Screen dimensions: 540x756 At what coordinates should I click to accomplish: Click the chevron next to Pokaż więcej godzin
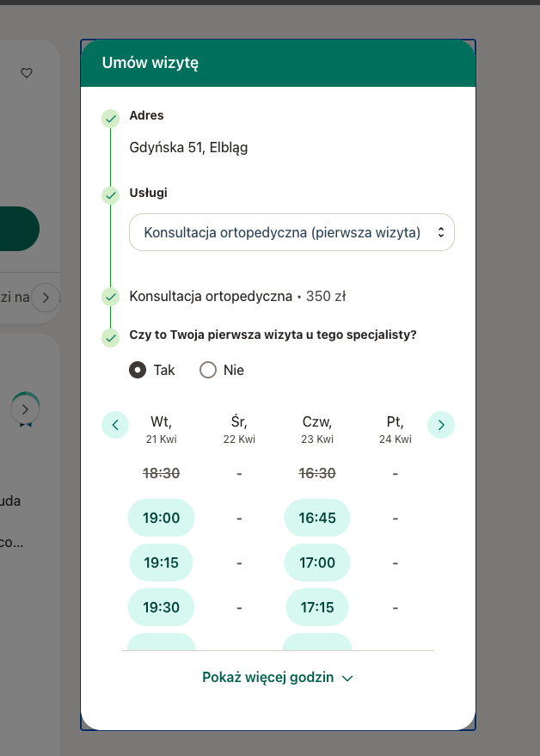pos(347,679)
